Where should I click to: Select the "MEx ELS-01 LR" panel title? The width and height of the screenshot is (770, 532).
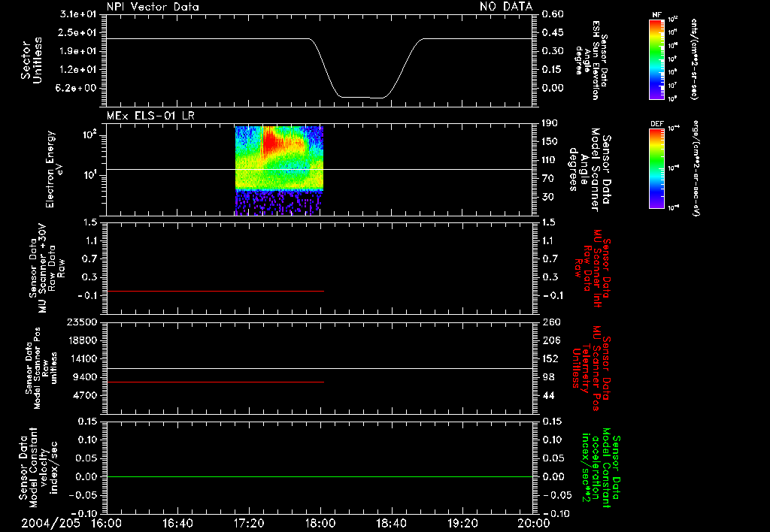pos(150,116)
